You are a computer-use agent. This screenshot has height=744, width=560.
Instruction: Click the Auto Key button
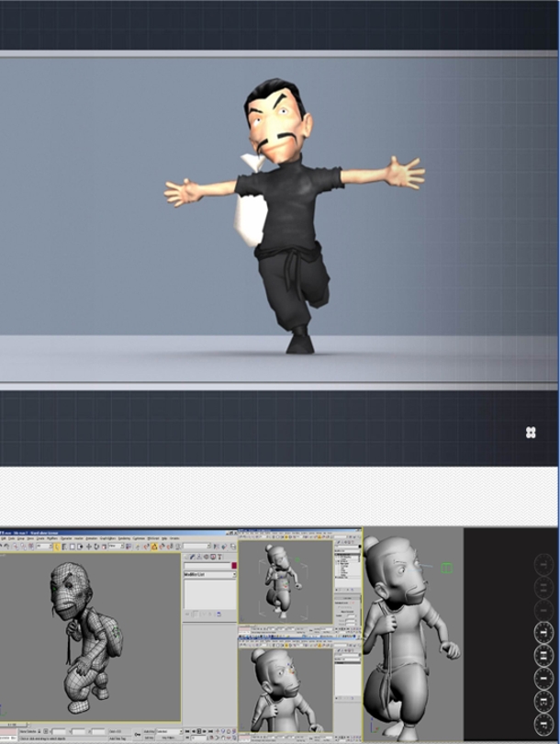click(149, 731)
